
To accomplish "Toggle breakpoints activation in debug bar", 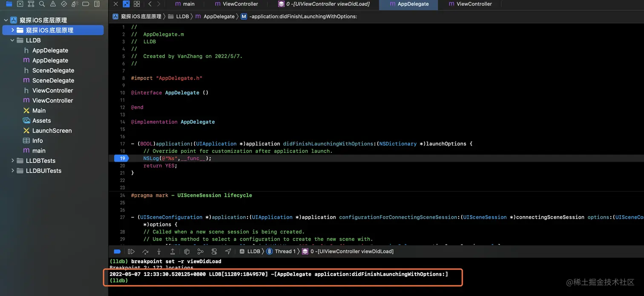I will click(117, 251).
